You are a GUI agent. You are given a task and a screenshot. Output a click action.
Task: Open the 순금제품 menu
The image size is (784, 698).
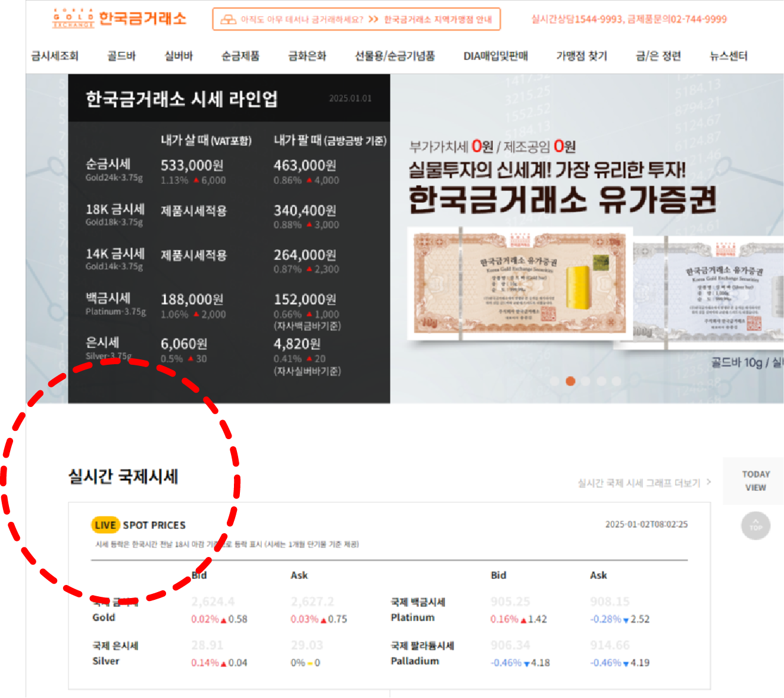(240, 56)
